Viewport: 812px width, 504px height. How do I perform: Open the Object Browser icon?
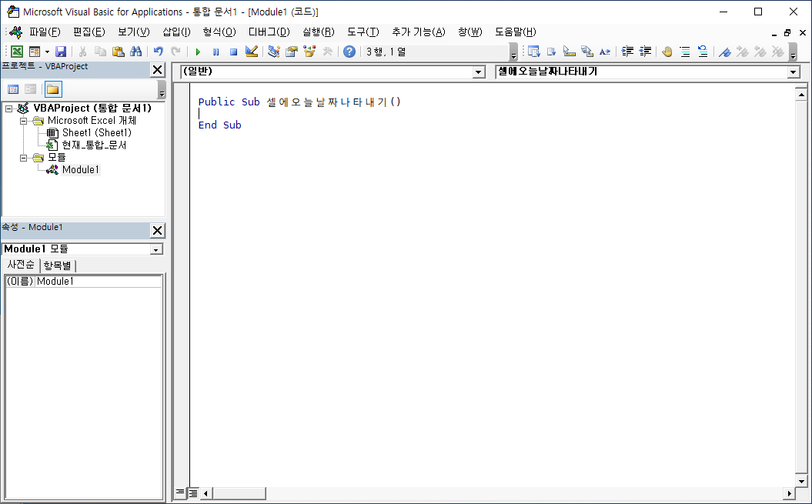click(x=309, y=52)
